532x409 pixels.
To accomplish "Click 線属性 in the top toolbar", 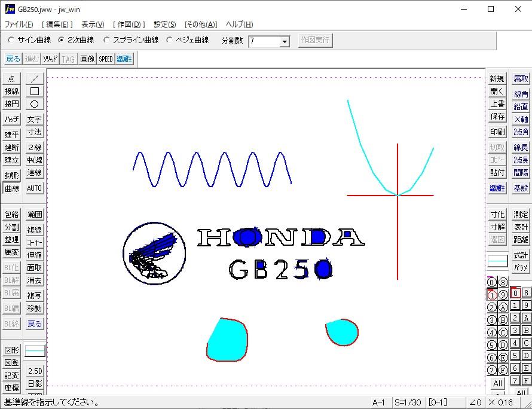I will 124,59.
